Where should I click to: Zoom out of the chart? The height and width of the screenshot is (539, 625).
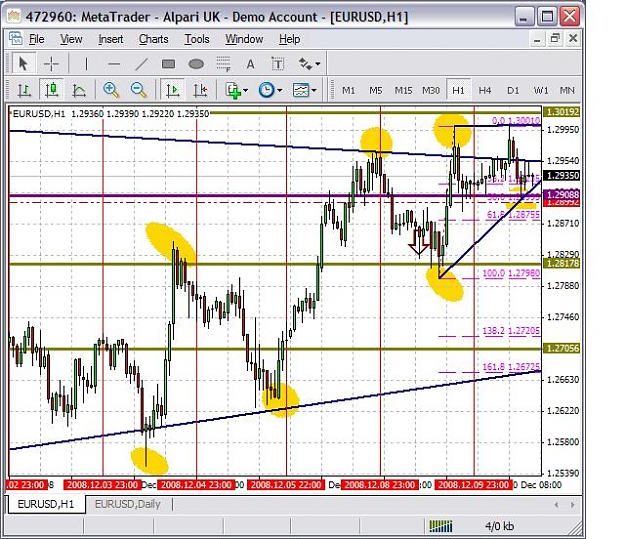click(x=138, y=90)
